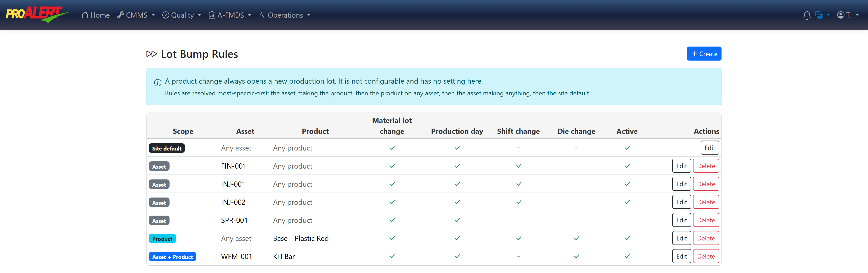Click the Asset + Product scope badge
868x273 pixels.
pyautogui.click(x=172, y=257)
